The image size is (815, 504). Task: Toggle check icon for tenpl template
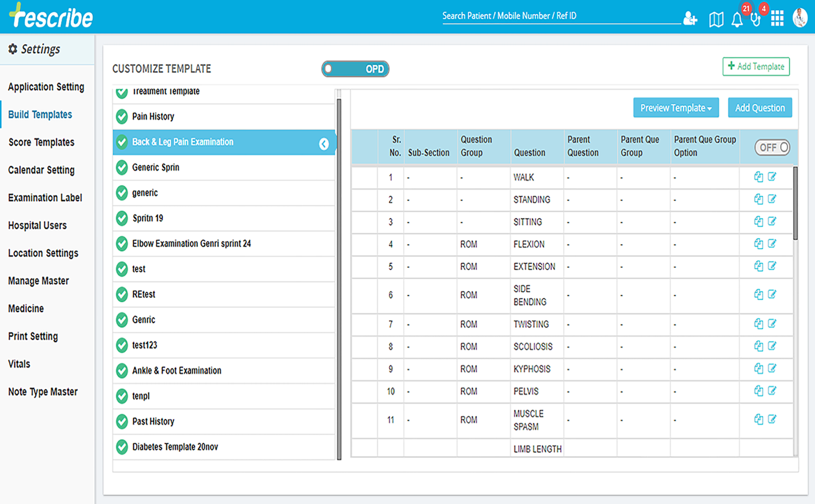pos(122,396)
